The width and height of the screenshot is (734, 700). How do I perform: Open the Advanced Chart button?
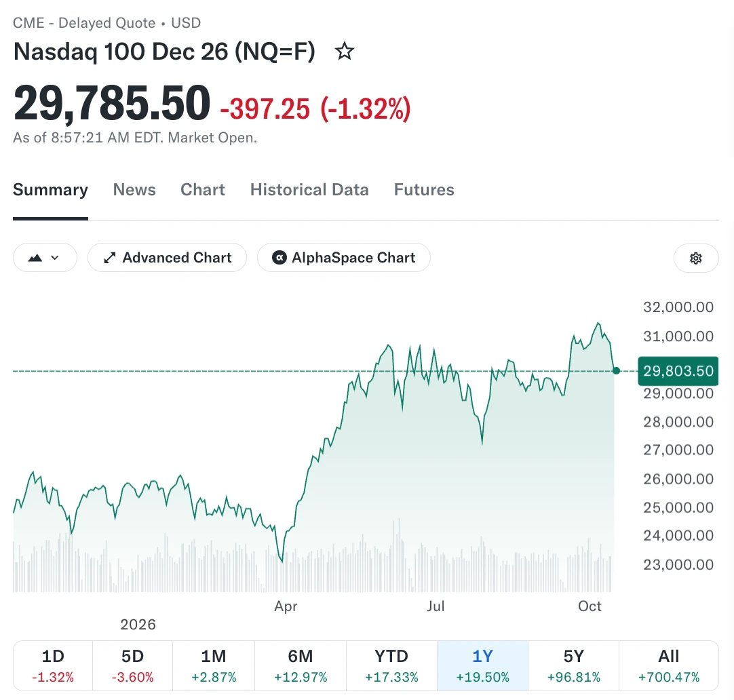(x=167, y=257)
